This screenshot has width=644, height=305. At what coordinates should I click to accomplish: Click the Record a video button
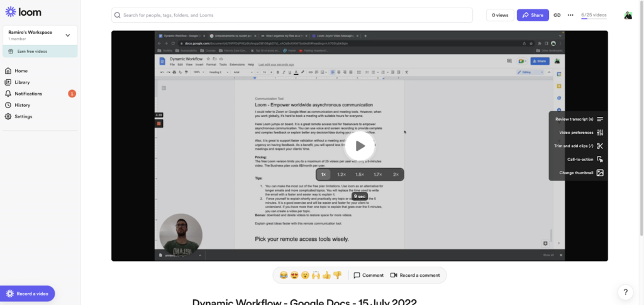(27, 294)
